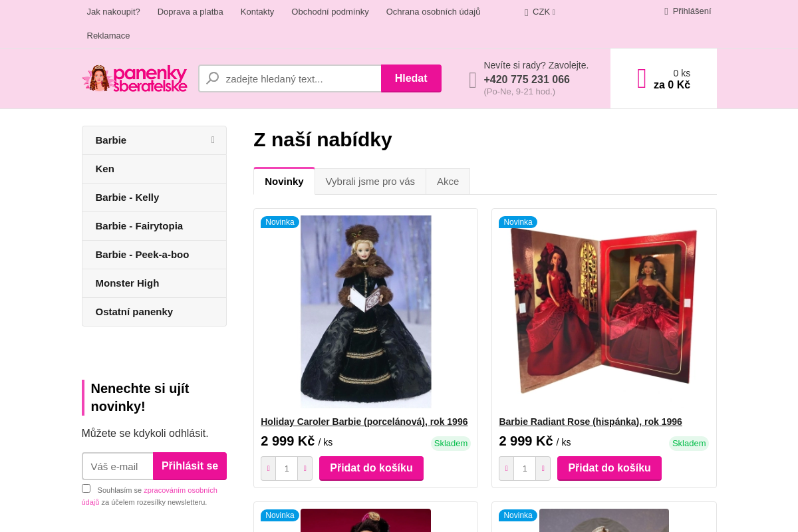Decrease quantity for Barbie Radiant Rose
This screenshot has height=532, width=798.
507,468
